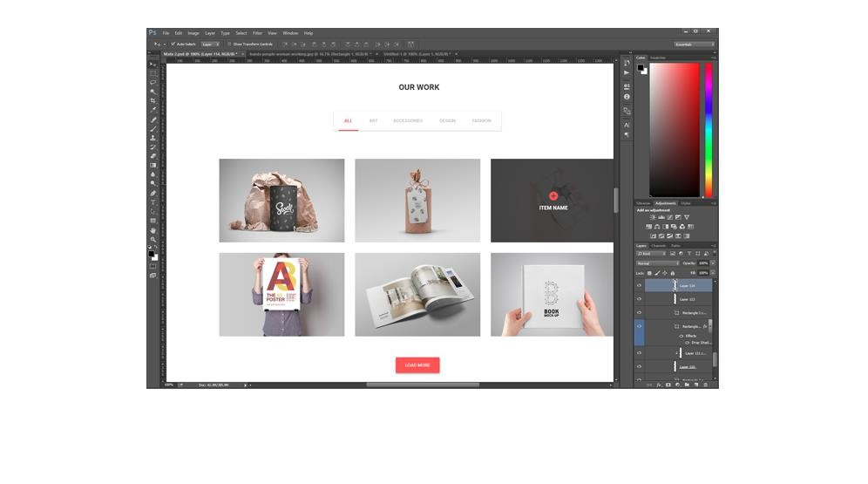Screen dimensions: 868x484
Task: Open the Essentials workspace dropdown
Action: pyautogui.click(x=694, y=44)
